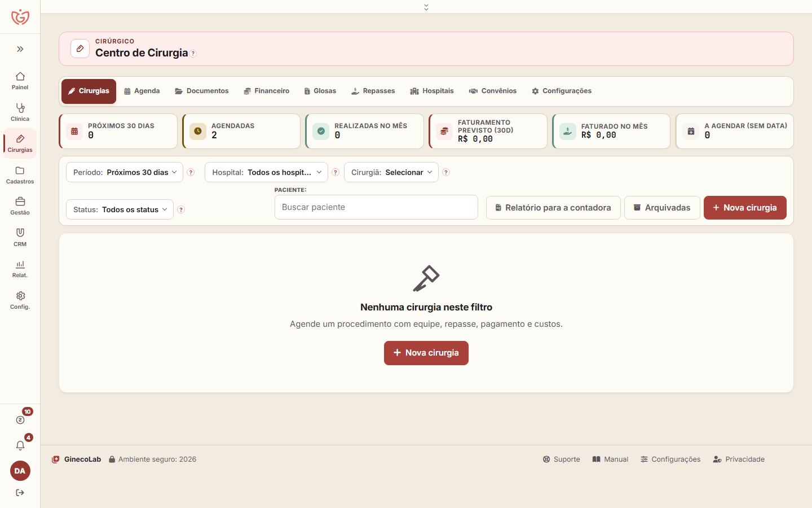Click help icon next to Centro de Cirurgia

193,54
